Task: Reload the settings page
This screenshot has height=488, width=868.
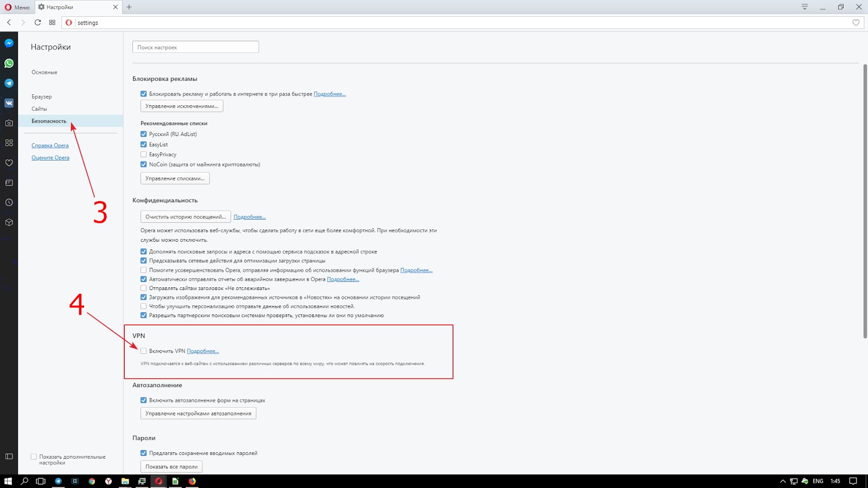Action: (x=37, y=22)
